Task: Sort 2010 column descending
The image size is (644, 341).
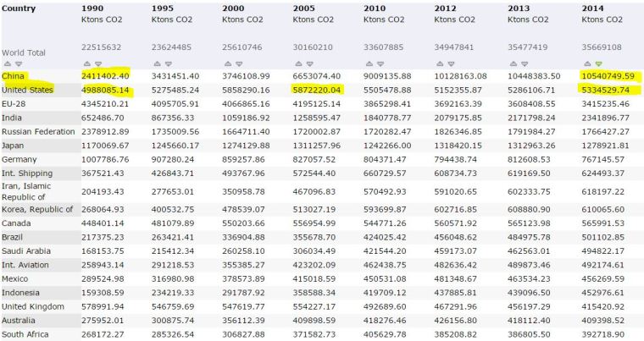Action: 380,63
